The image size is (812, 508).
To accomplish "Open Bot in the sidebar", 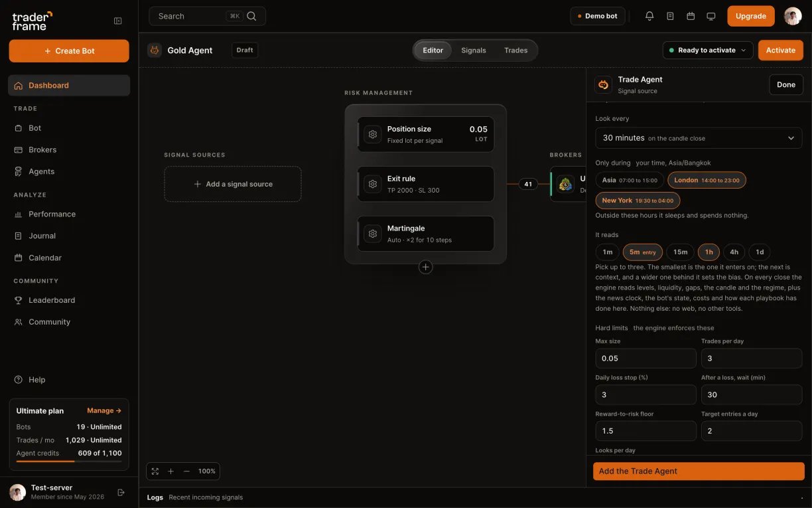I will pos(69,127).
